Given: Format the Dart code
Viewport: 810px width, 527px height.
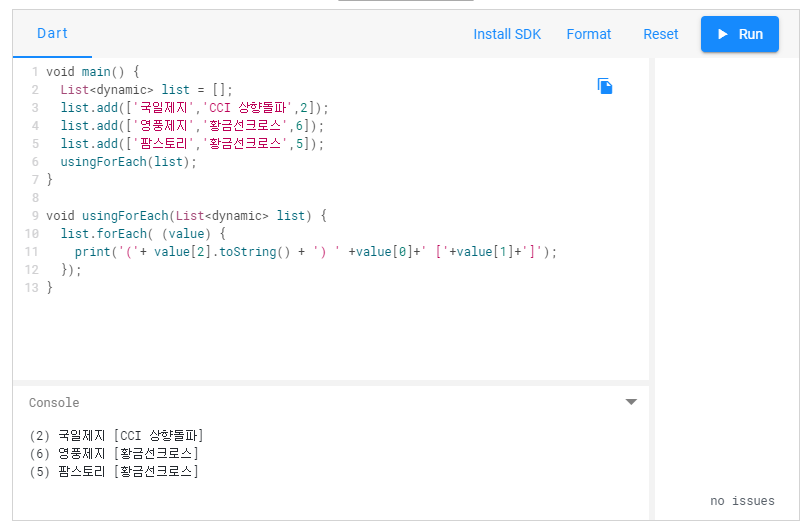Looking at the screenshot, I should 588,34.
